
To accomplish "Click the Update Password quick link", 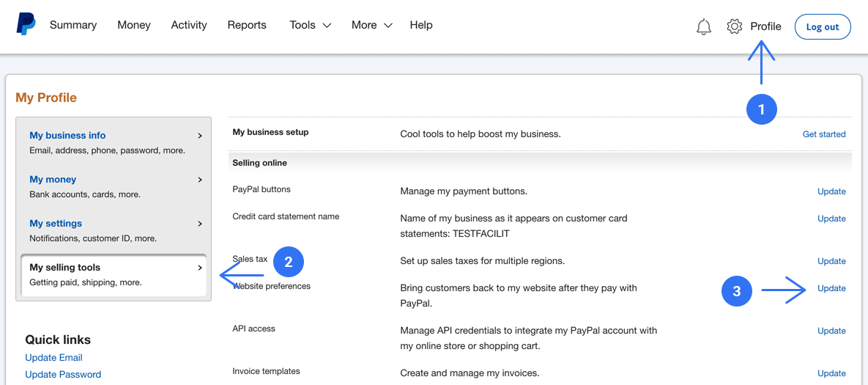I will (63, 375).
